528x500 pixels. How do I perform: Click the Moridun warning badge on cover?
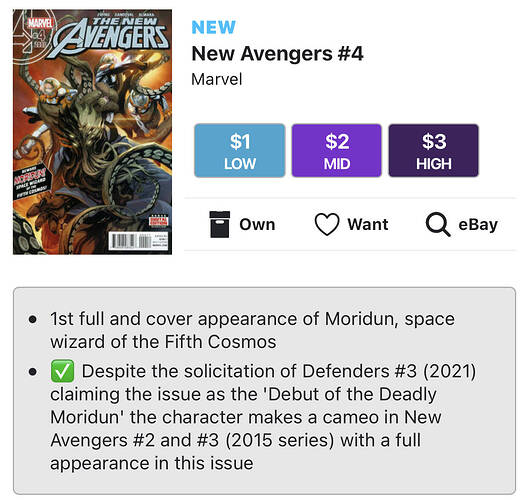[x=31, y=182]
